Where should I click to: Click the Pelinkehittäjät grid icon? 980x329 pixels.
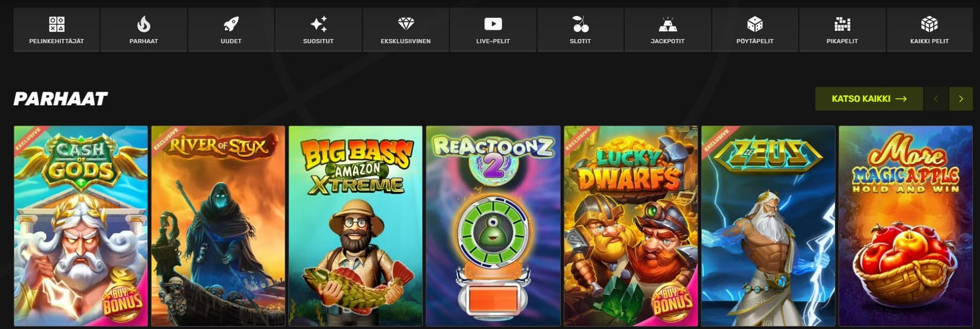tap(56, 24)
